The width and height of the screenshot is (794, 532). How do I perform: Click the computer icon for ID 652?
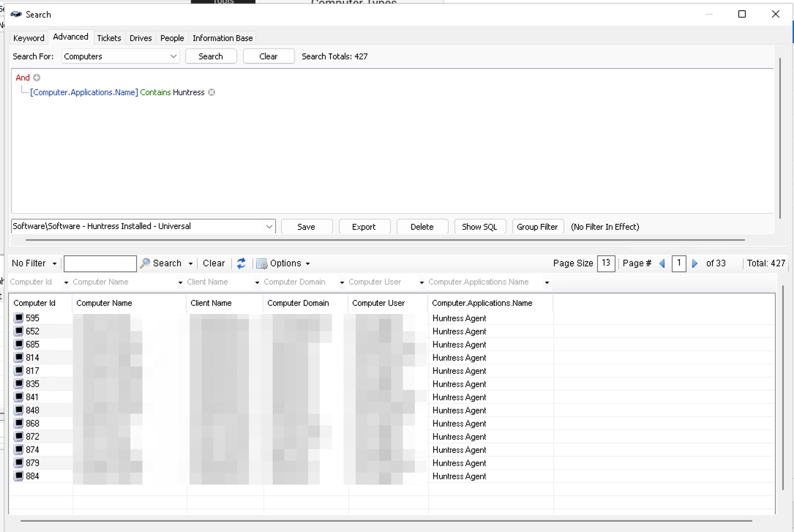(x=19, y=331)
